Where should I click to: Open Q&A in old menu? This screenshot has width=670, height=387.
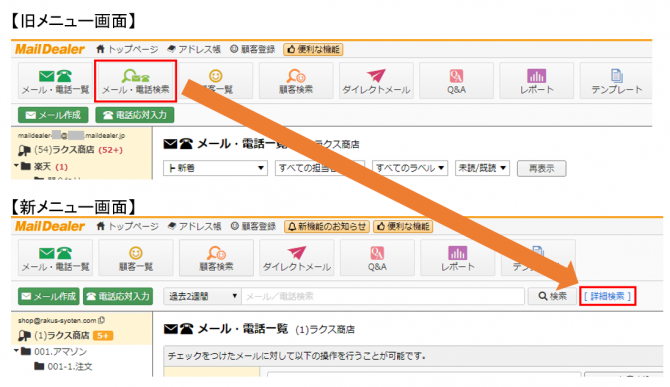[456, 81]
